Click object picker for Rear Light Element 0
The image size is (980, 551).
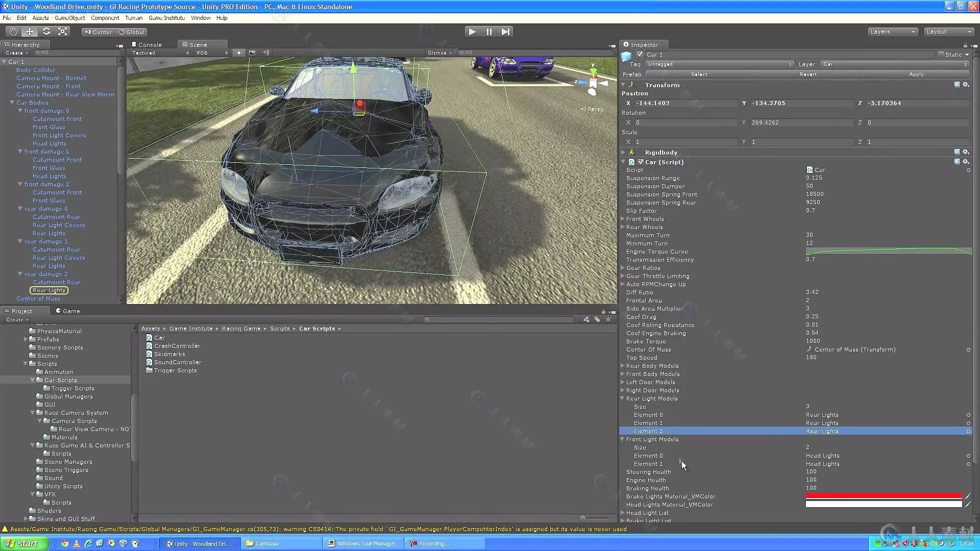[968, 415]
